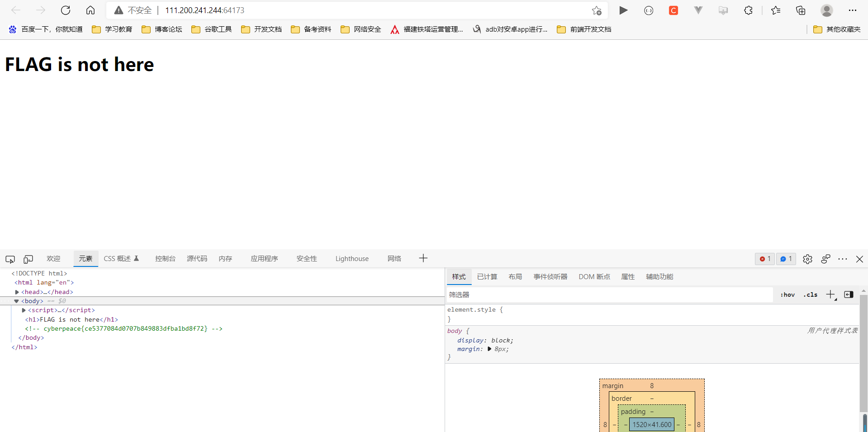This screenshot has width=868, height=432.
Task: Open the console message counter badge
Action: click(786, 259)
